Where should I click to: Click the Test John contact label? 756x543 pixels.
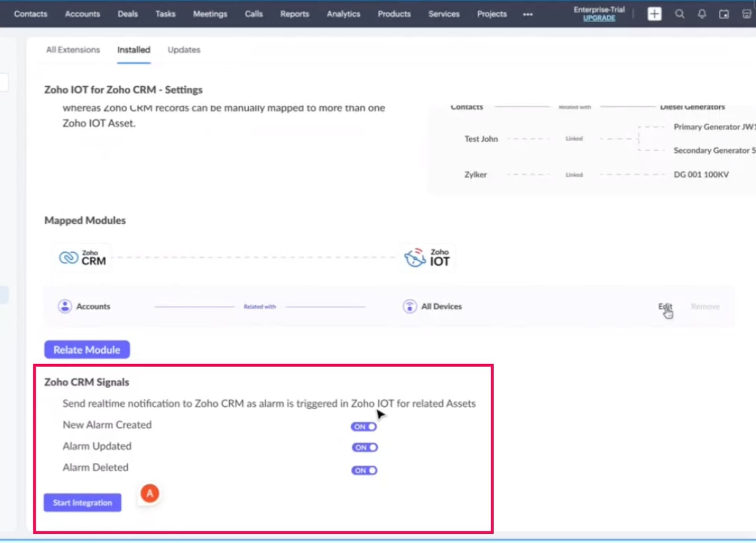pos(481,139)
